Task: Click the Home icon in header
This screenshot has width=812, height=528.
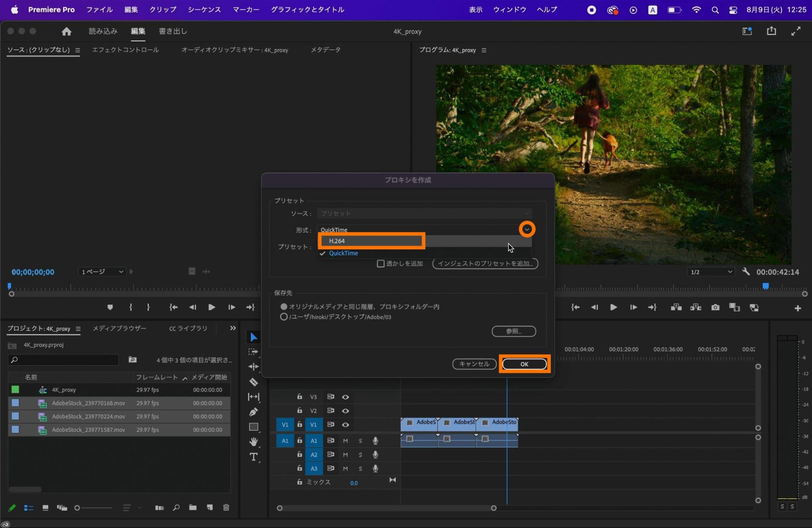Action: tap(66, 31)
